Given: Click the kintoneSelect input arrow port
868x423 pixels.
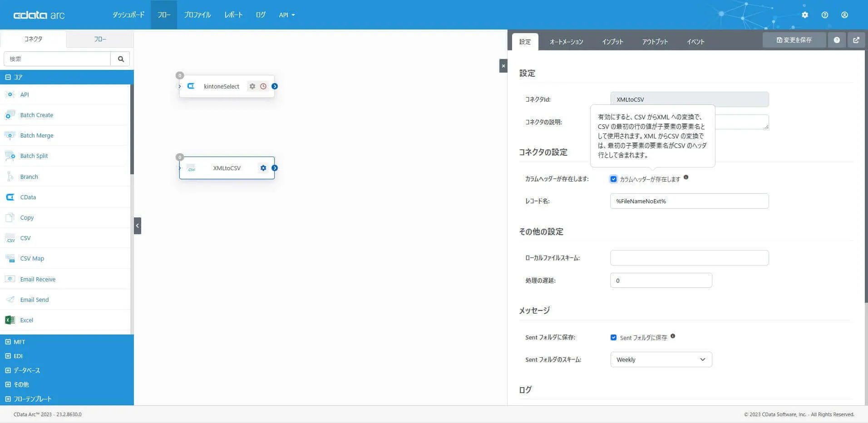Looking at the screenshot, I should coord(180,86).
